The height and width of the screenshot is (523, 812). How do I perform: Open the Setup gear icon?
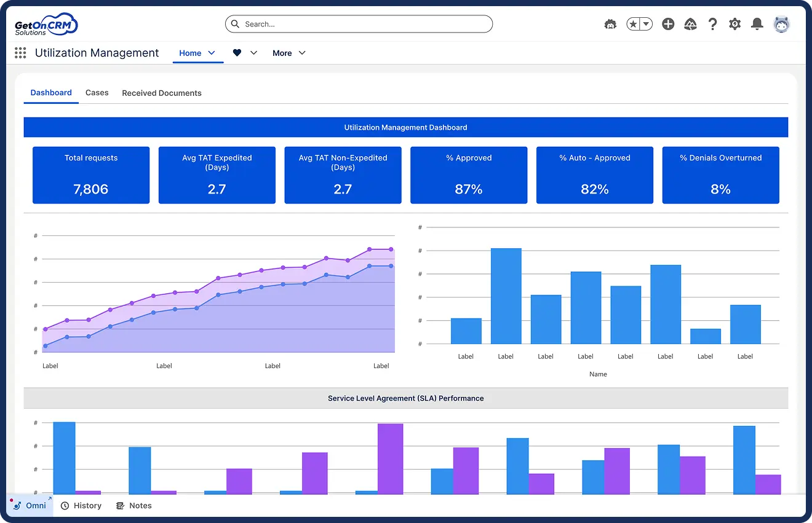pyautogui.click(x=734, y=24)
